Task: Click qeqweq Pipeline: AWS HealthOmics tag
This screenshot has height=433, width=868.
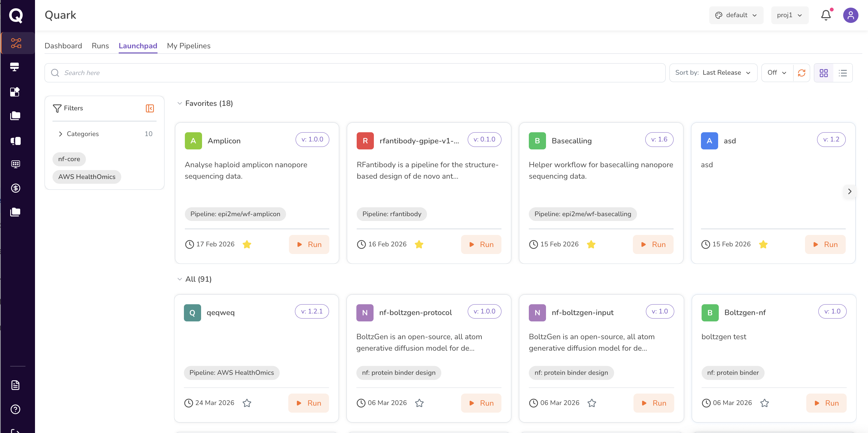Action: 232,373
